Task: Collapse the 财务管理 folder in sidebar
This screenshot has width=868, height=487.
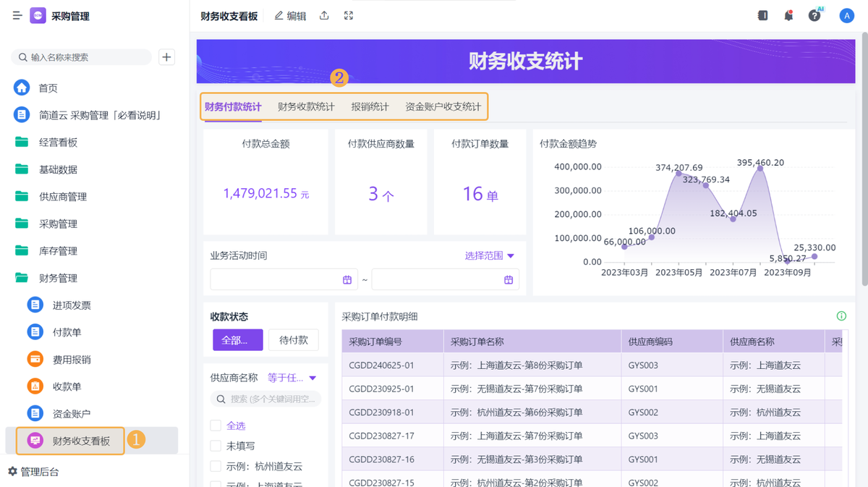Action: 58,278
